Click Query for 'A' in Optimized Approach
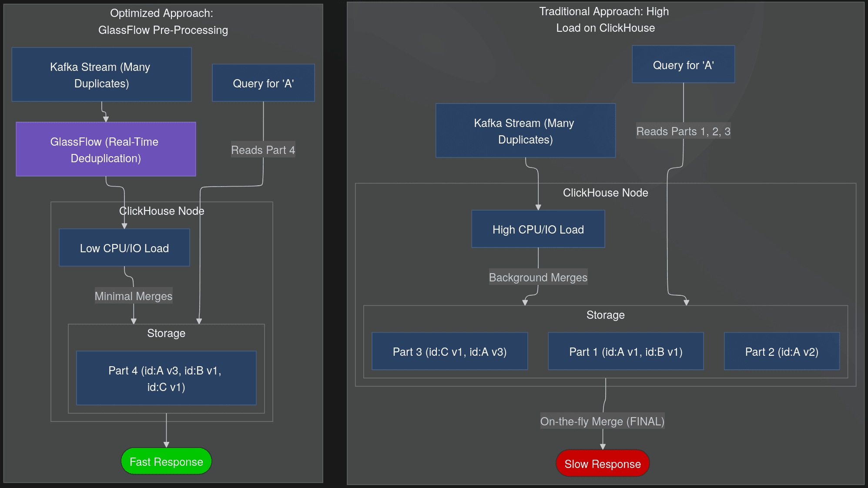The width and height of the screenshot is (868, 488). [263, 83]
